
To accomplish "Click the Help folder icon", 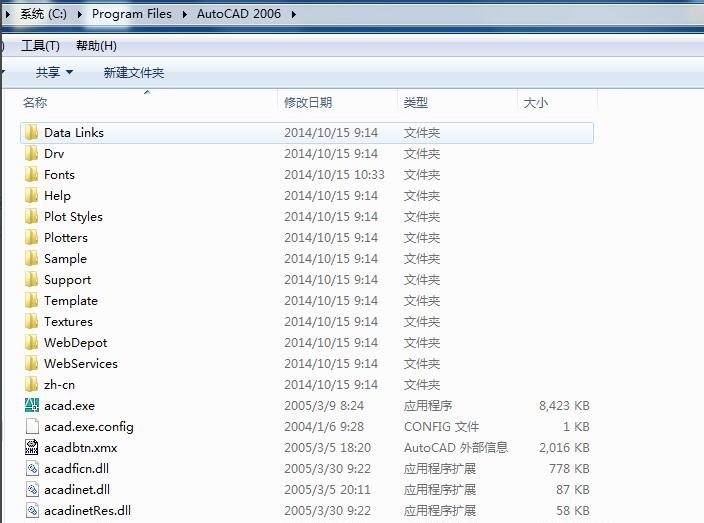I will (x=31, y=196).
